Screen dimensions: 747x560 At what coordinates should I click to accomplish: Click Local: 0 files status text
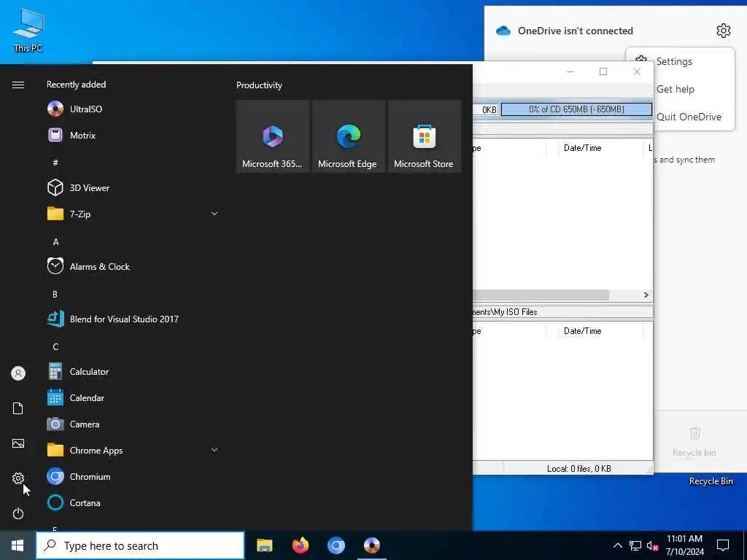coord(578,469)
